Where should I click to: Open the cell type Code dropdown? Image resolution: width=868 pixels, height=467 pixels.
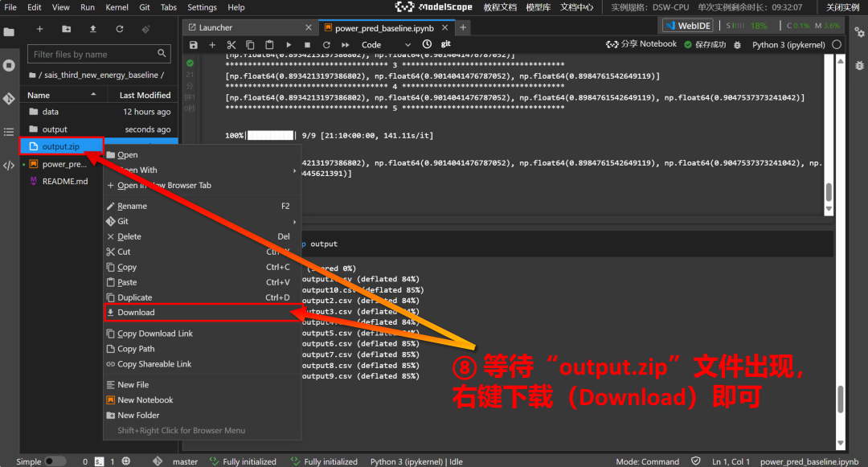386,45
